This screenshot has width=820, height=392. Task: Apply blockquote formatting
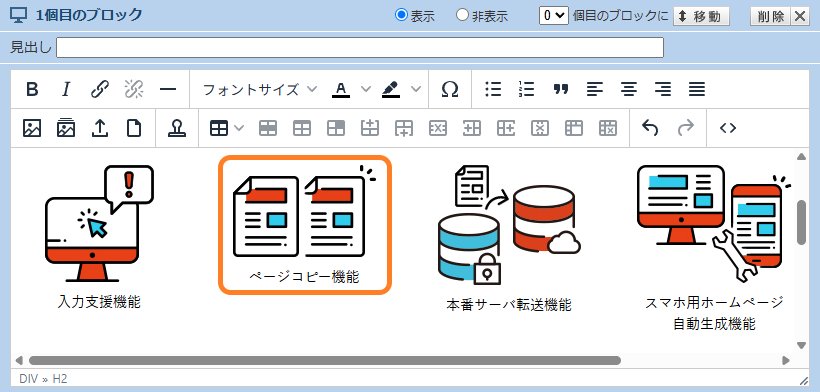pyautogui.click(x=561, y=89)
